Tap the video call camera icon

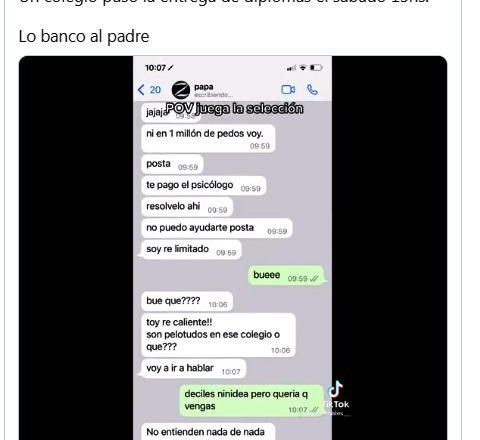click(288, 90)
